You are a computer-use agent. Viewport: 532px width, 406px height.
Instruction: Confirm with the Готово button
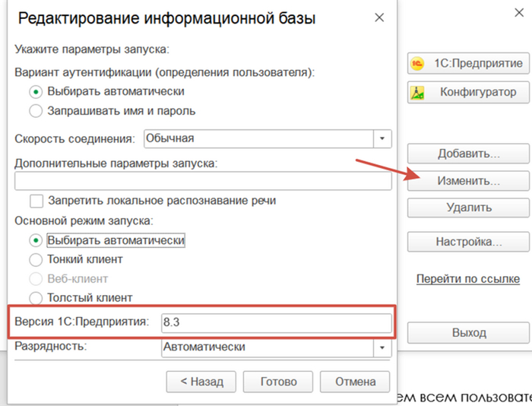coord(278,382)
